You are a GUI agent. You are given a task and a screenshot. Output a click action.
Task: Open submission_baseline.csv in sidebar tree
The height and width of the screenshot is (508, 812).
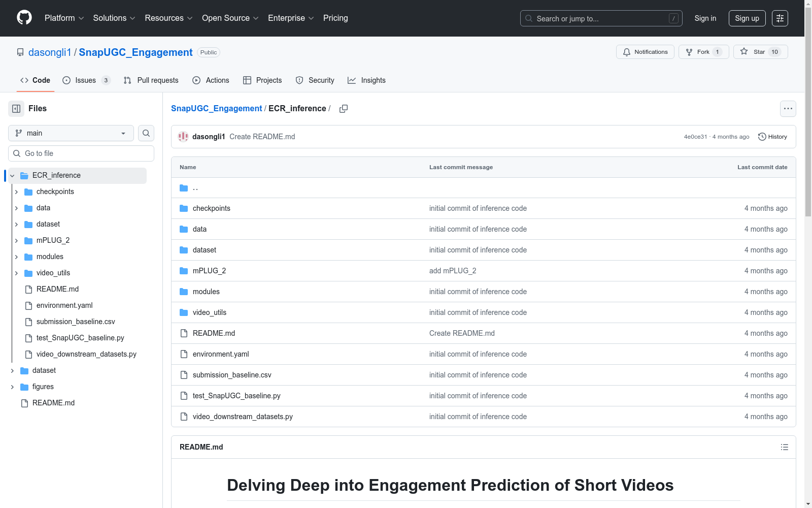[x=76, y=322]
